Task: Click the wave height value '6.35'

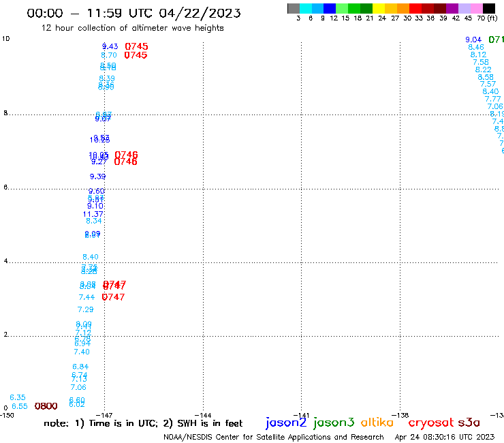Action: click(18, 397)
